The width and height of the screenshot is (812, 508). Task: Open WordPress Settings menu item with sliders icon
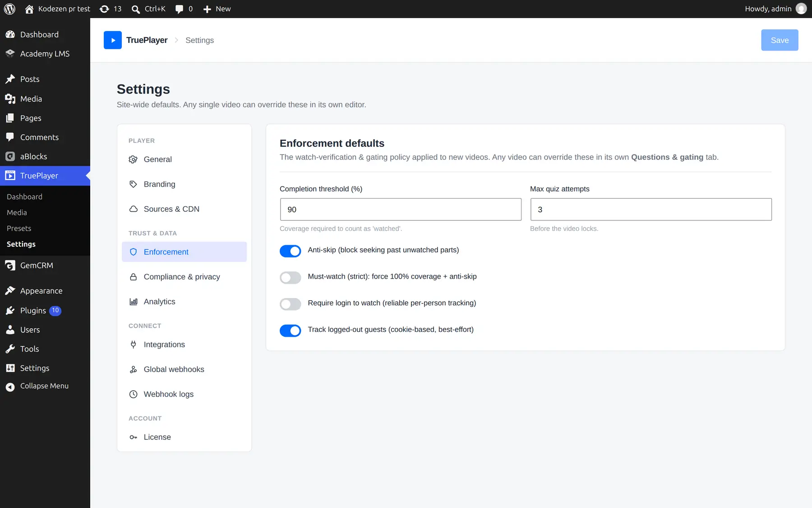[x=45, y=368]
